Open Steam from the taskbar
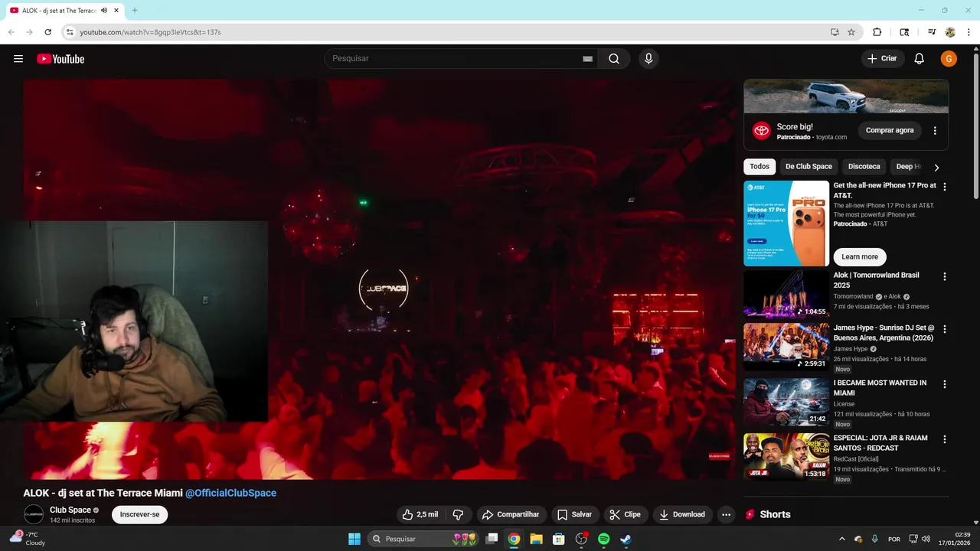980x551 pixels. pyautogui.click(x=626, y=539)
